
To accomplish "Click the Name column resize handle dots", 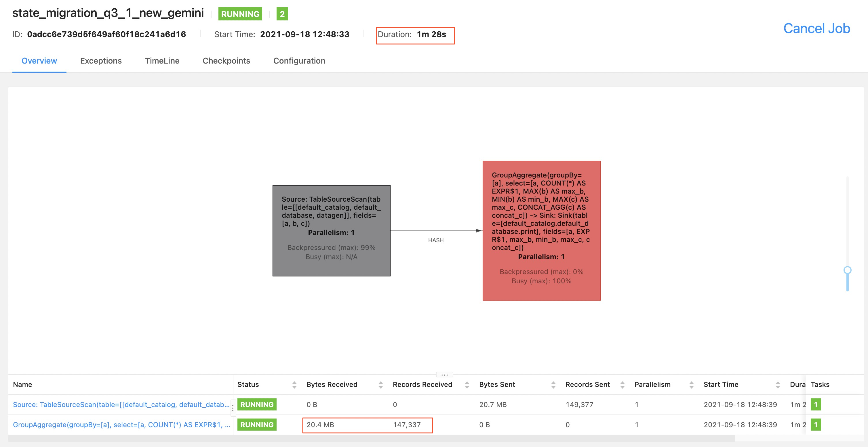I will [x=233, y=408].
